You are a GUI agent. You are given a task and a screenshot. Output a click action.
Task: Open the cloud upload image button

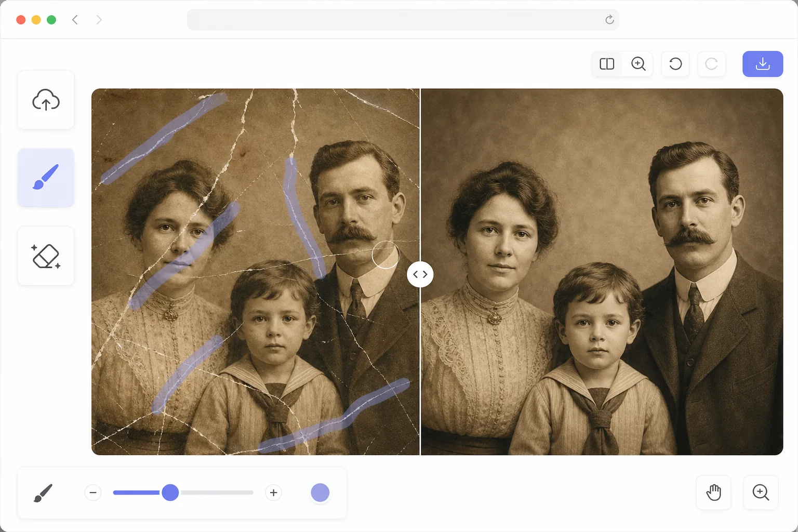(46, 100)
